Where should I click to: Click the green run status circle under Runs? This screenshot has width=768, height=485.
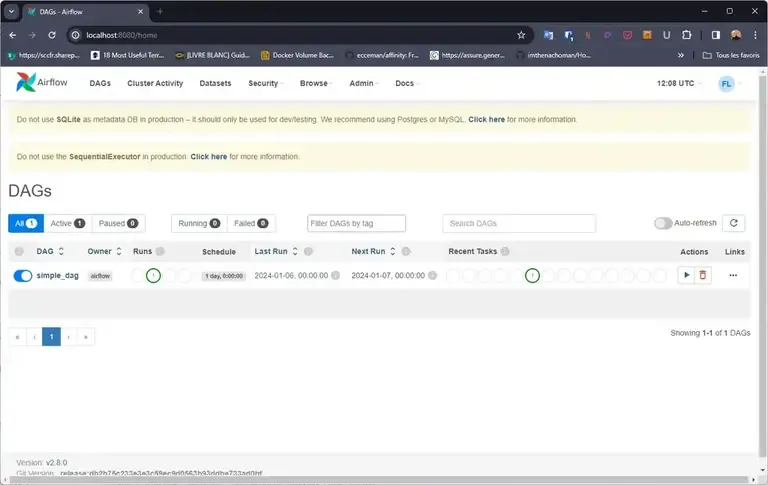pyautogui.click(x=153, y=276)
